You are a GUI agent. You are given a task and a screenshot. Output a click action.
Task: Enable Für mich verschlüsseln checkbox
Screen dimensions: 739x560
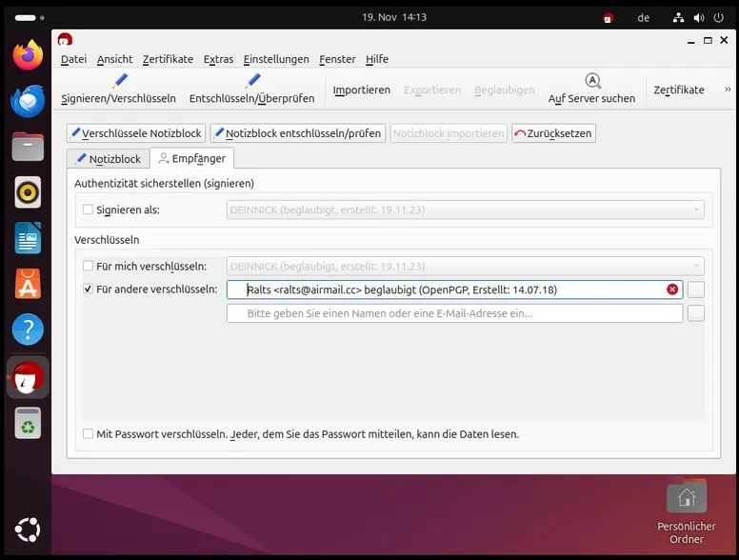(88, 266)
